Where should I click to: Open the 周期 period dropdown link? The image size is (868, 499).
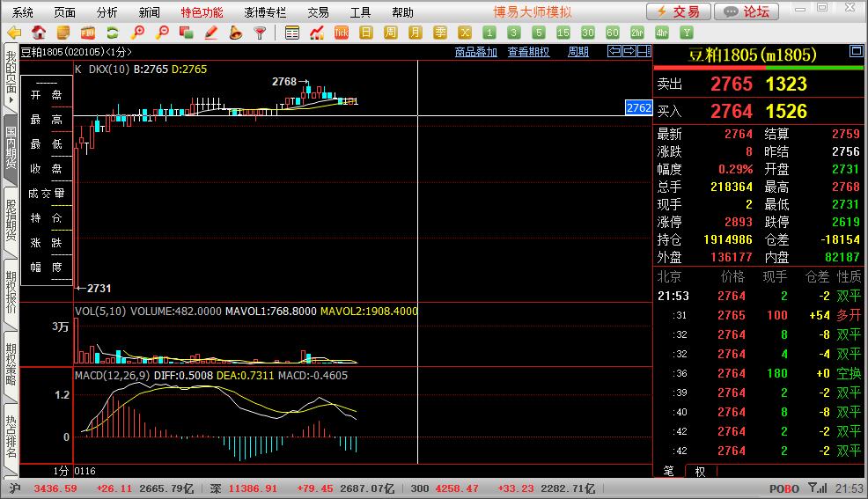pos(577,52)
